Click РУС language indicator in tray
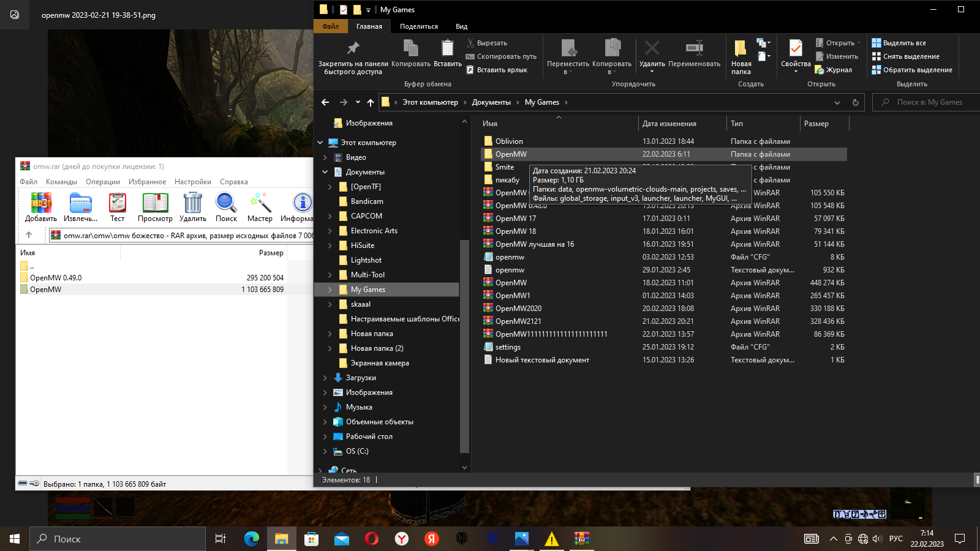This screenshot has width=980, height=551. pos(895,539)
